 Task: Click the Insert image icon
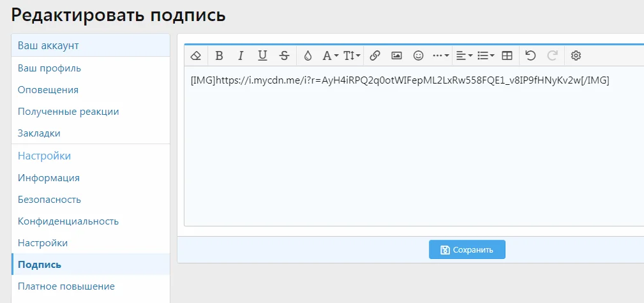396,55
